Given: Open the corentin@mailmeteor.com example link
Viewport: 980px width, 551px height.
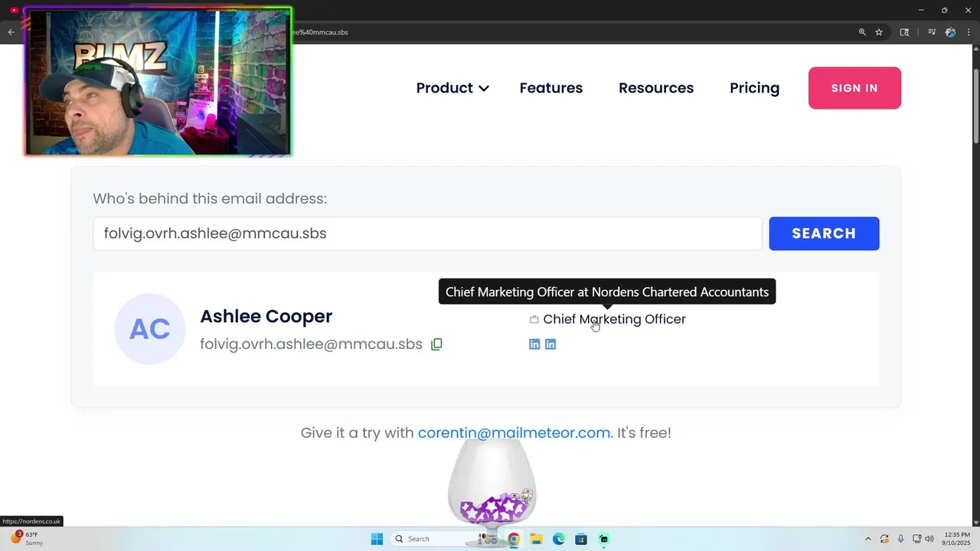Looking at the screenshot, I should 514,432.
